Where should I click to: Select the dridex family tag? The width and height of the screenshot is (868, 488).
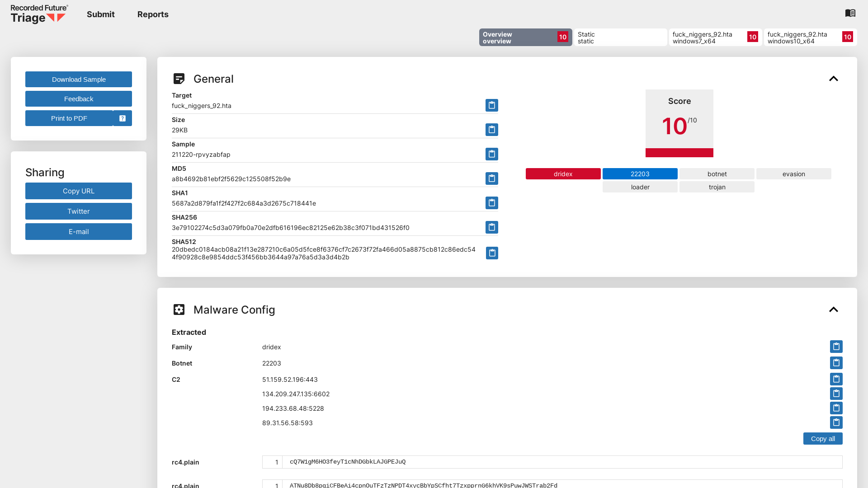pyautogui.click(x=563, y=174)
